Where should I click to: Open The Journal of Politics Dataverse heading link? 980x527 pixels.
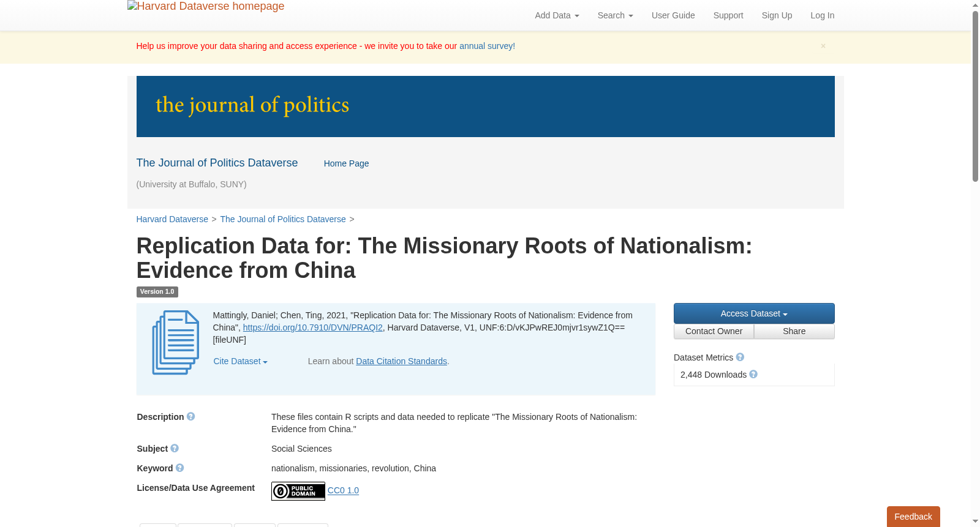[x=217, y=163]
